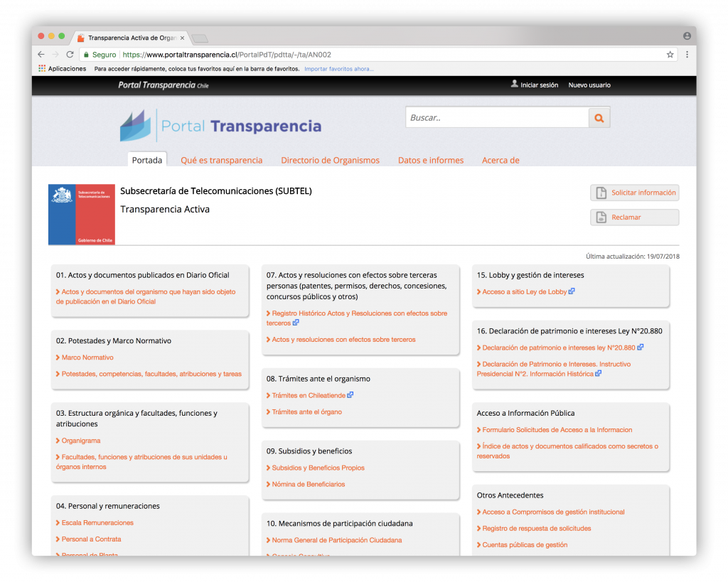Open the Personal a Contrata link
Image resolution: width=728 pixels, height=582 pixels.
click(x=92, y=539)
